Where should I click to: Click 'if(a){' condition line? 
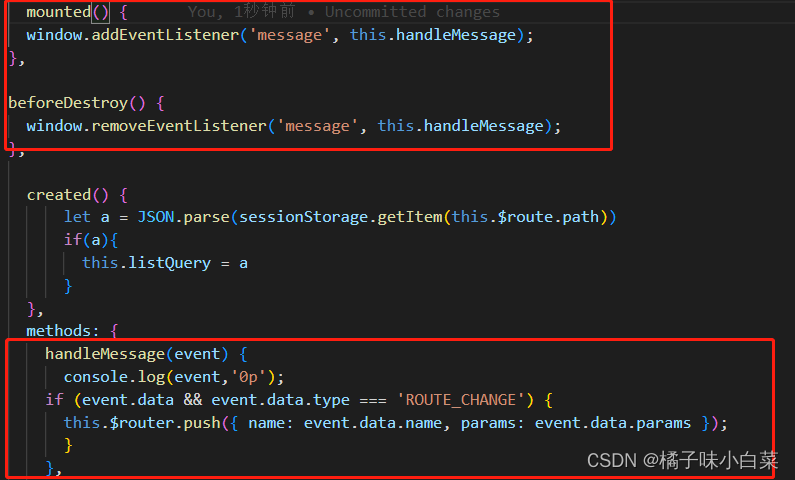[x=91, y=240]
